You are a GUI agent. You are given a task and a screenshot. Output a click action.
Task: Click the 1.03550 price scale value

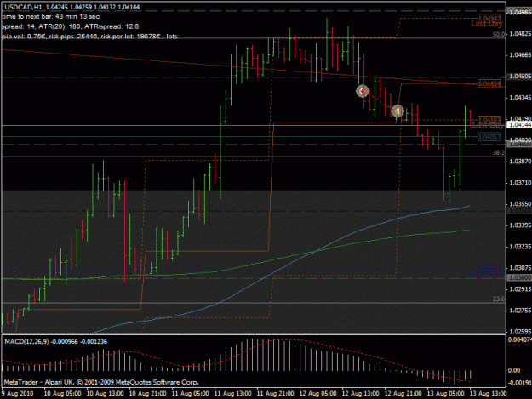pyautogui.click(x=520, y=204)
